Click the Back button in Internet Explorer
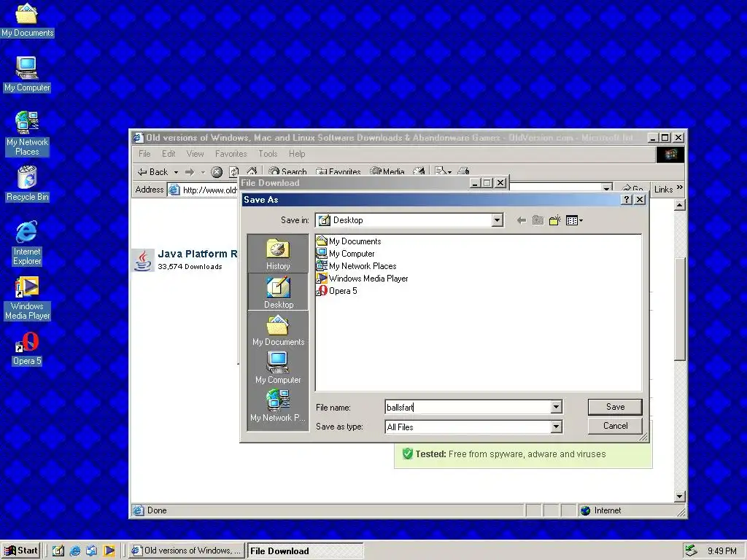 pyautogui.click(x=153, y=171)
